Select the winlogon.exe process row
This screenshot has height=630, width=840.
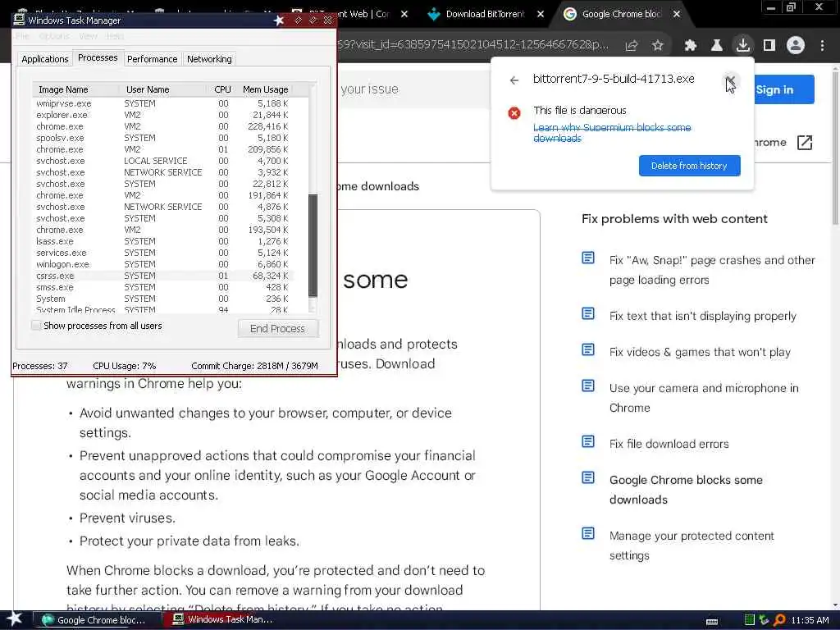(162, 264)
